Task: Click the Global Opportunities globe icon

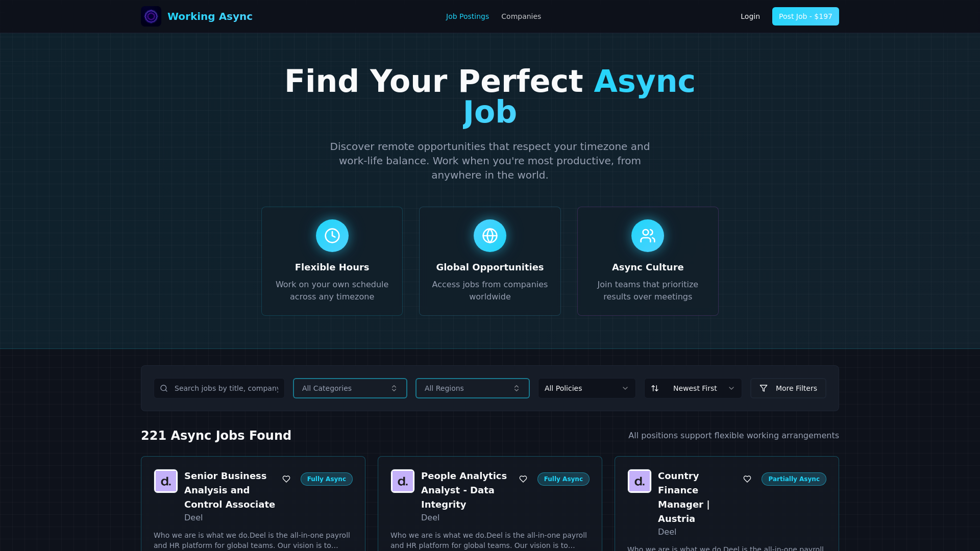Action: click(x=489, y=236)
